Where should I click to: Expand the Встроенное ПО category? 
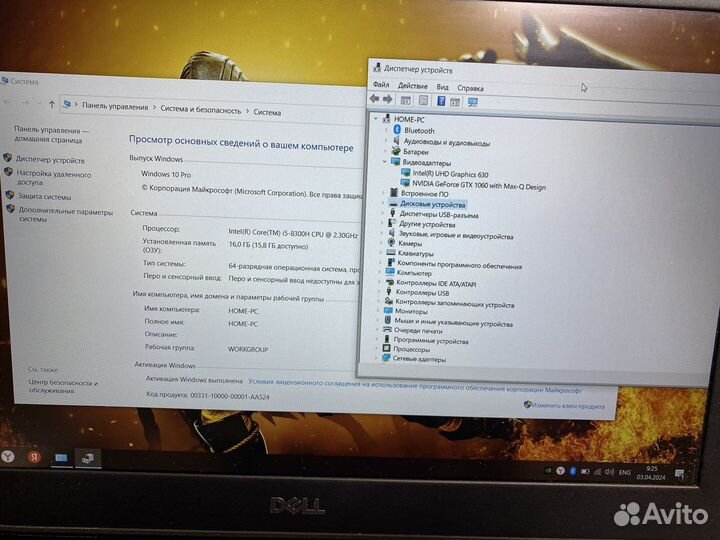[x=383, y=193]
